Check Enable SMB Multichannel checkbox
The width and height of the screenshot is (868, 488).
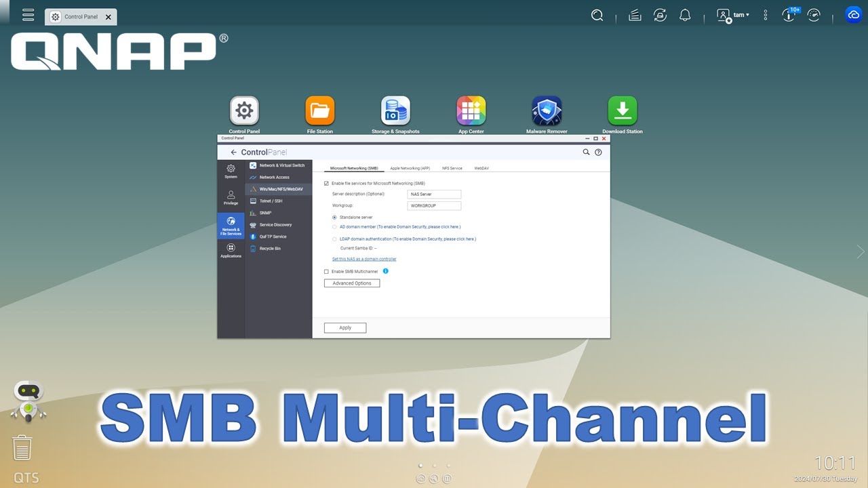click(x=326, y=272)
